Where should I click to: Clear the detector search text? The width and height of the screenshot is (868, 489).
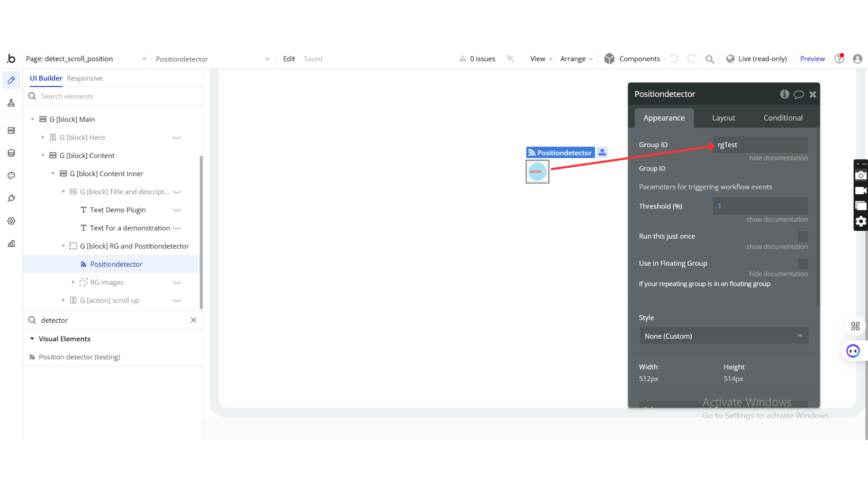point(193,320)
